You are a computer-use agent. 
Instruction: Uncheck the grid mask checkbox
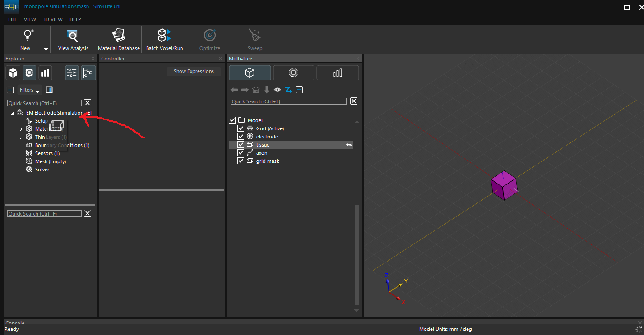point(241,161)
